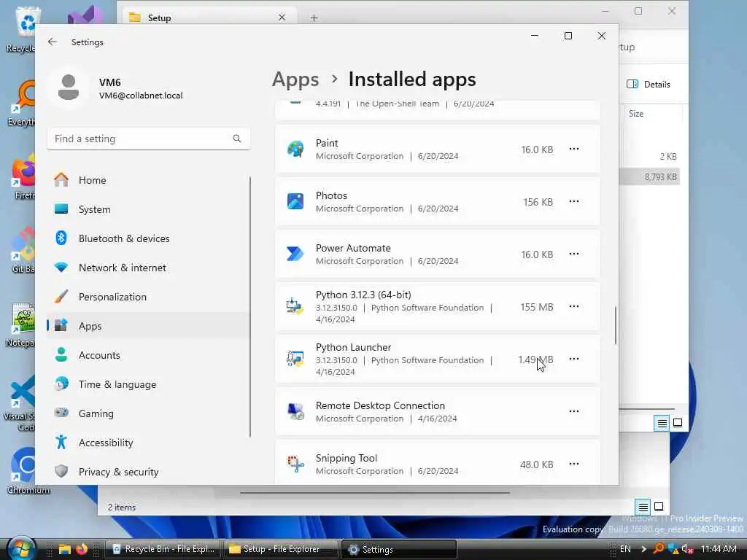The height and width of the screenshot is (560, 747).
Task: Switch to Setup File Explorer taskbar button
Action: (281, 549)
